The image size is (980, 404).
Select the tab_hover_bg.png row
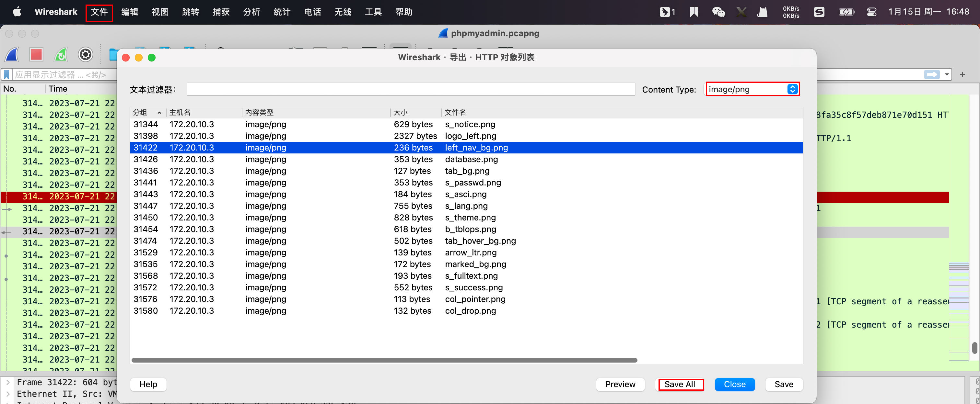466,241
